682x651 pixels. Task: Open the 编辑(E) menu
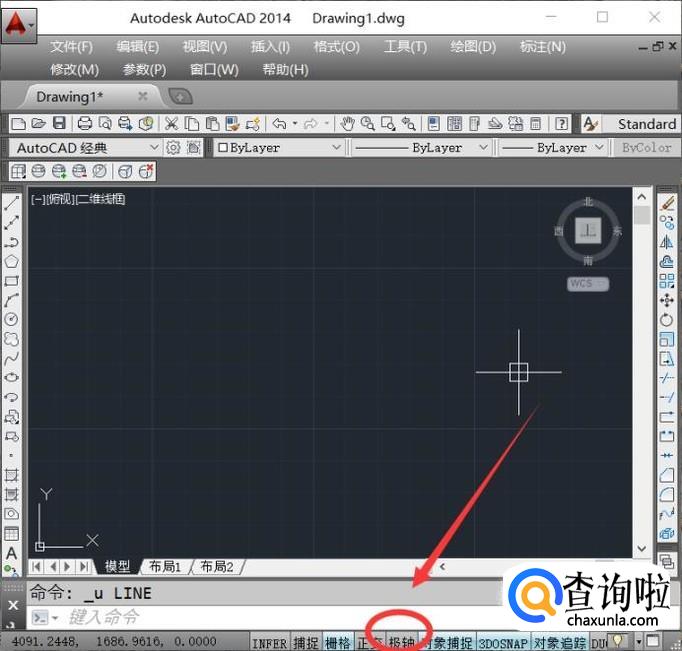137,47
